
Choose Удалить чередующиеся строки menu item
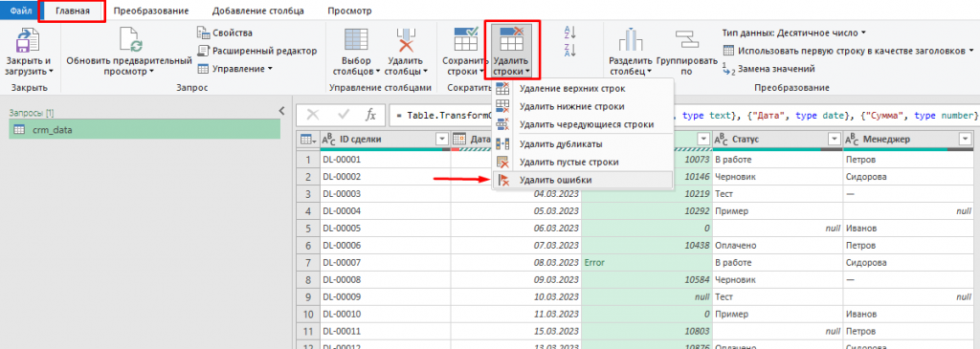coord(583,124)
